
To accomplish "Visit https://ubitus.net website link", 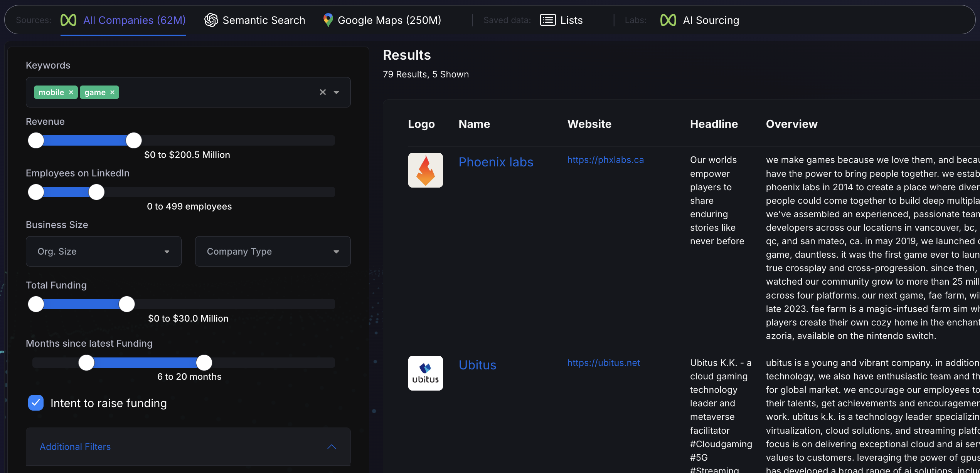I will click(x=603, y=363).
